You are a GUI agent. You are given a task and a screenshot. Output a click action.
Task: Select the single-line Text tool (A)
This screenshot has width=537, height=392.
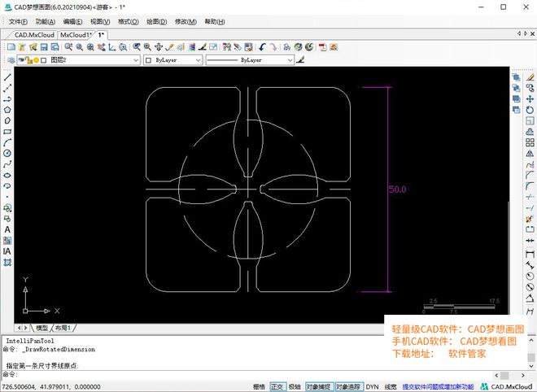pyautogui.click(x=7, y=229)
